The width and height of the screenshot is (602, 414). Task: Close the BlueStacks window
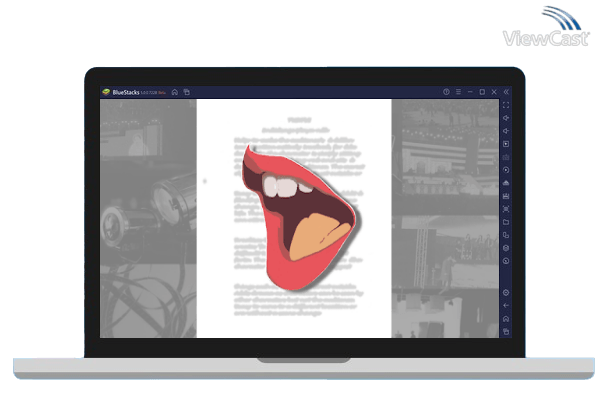[x=494, y=92]
